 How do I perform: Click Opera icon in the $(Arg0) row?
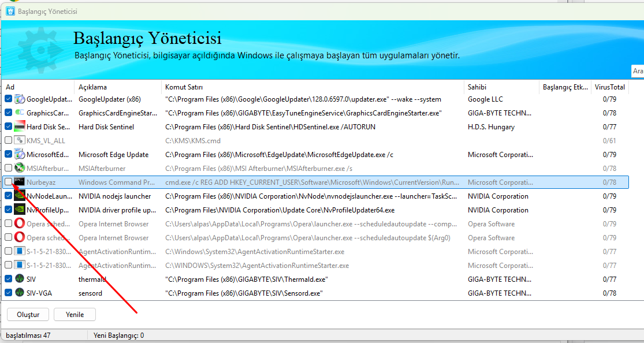tap(19, 238)
